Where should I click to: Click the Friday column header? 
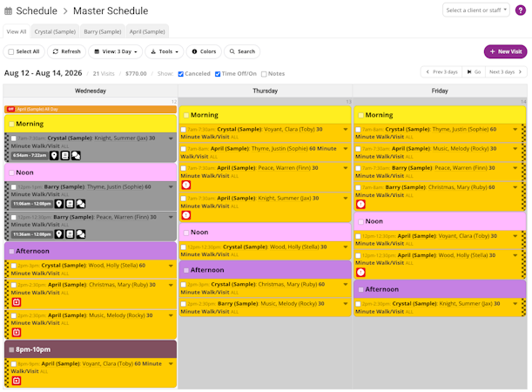click(440, 91)
